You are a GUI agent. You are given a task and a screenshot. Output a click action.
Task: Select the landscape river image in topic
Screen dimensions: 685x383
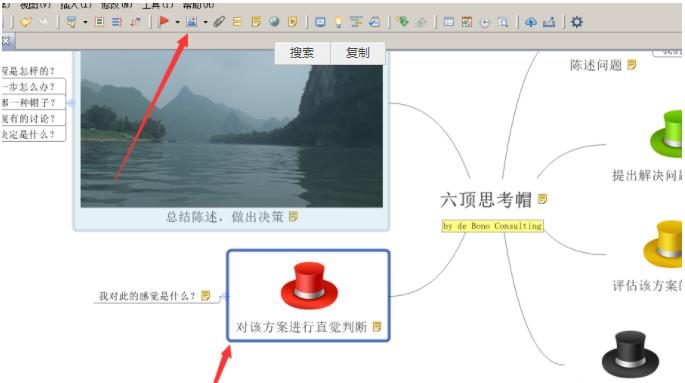pos(232,129)
